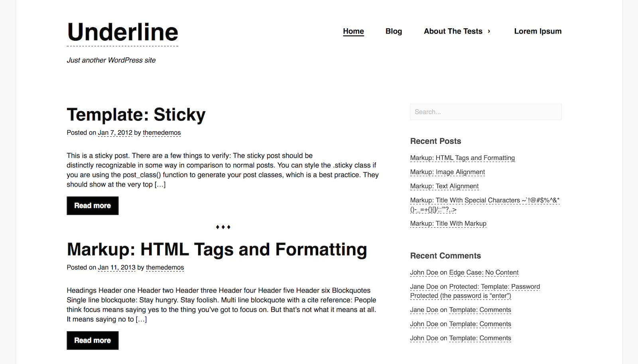
Task: Select Markup: Title With Special Characters link
Action: pos(484,201)
